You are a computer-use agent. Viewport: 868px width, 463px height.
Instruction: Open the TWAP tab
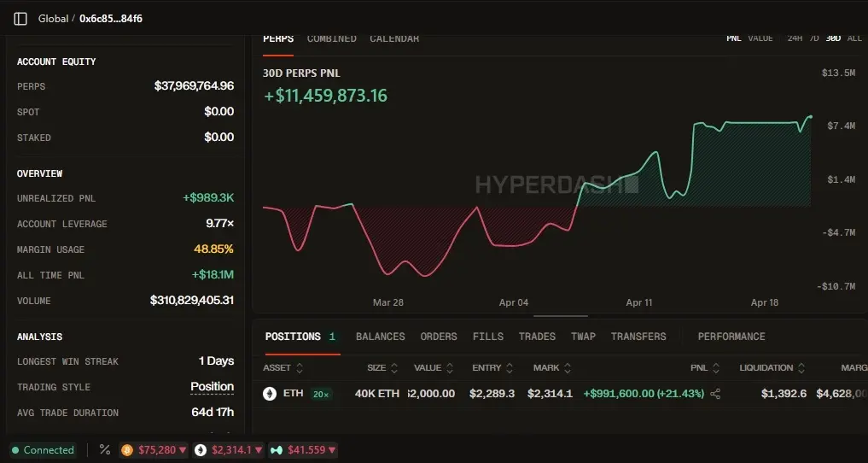(x=583, y=337)
